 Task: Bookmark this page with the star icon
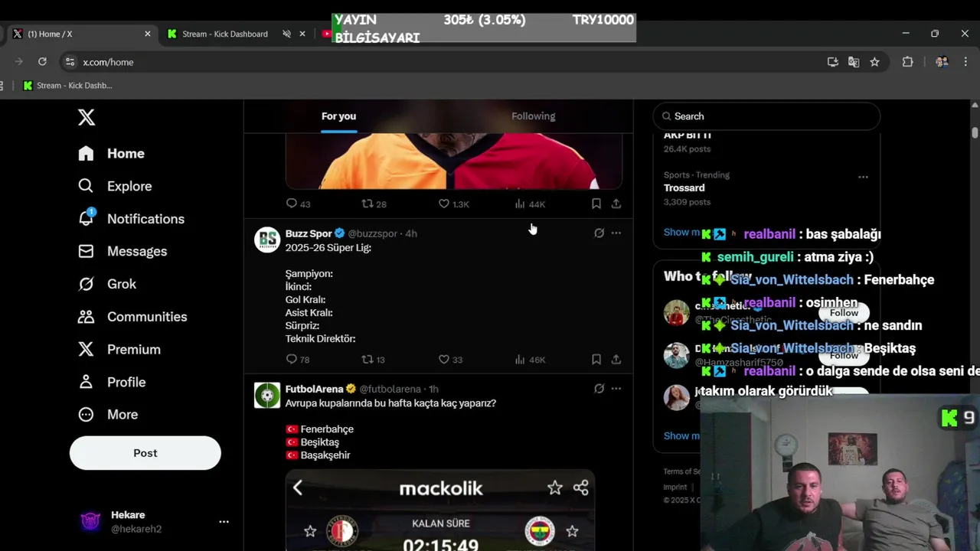coord(874,62)
